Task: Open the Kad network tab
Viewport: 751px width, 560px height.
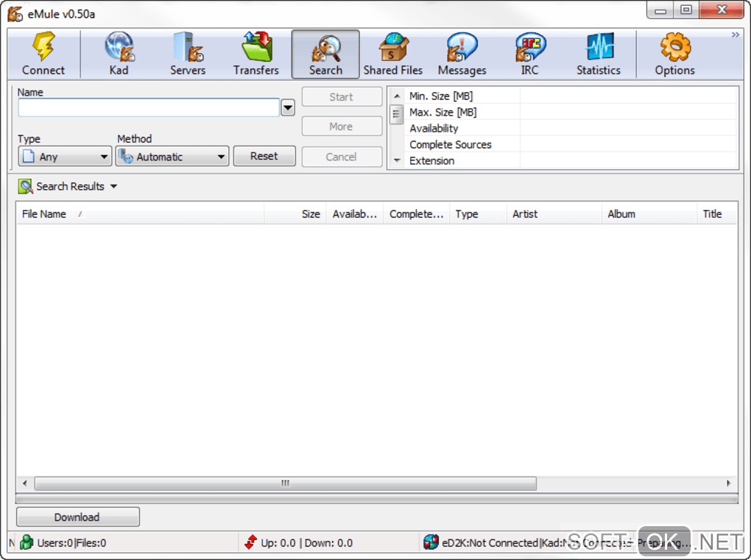Action: (119, 54)
